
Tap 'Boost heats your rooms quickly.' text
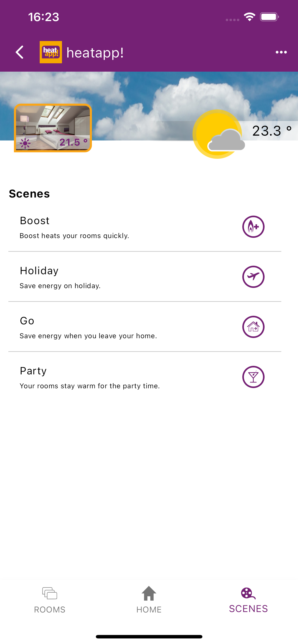click(74, 236)
